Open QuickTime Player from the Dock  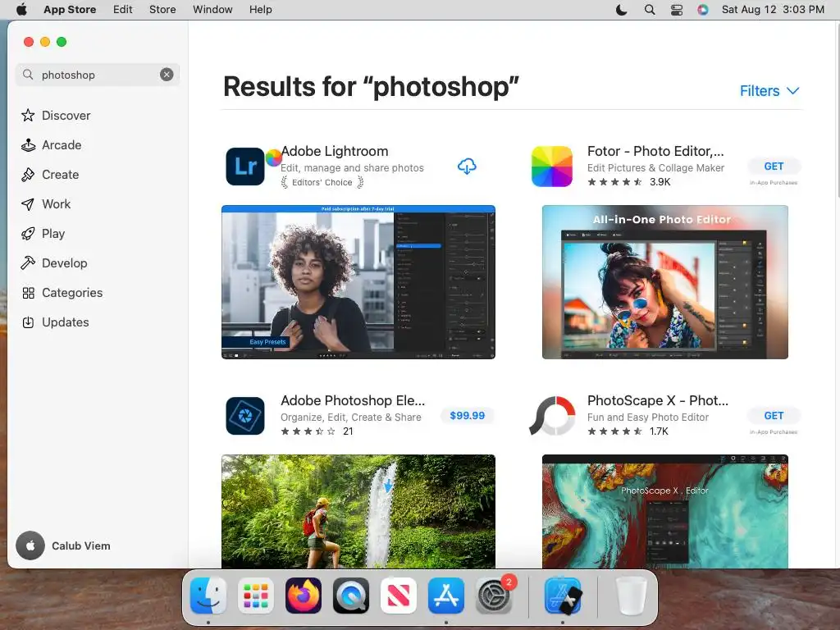351,596
